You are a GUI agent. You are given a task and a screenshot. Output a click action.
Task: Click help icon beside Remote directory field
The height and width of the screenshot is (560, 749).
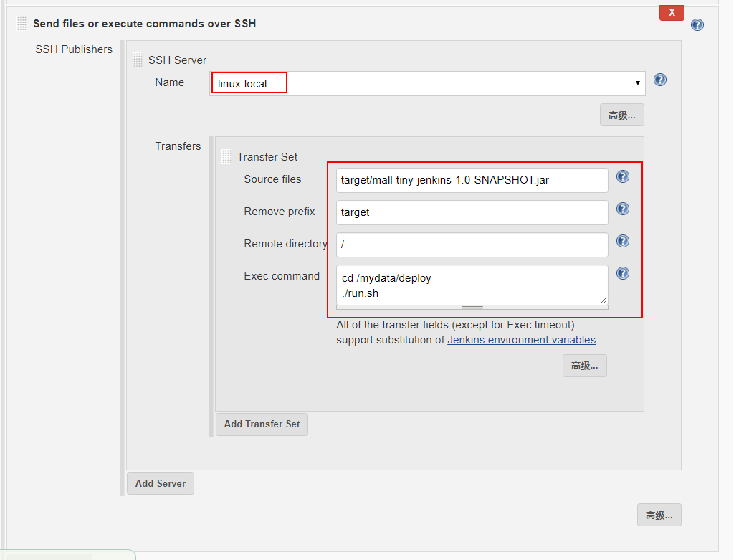click(622, 241)
